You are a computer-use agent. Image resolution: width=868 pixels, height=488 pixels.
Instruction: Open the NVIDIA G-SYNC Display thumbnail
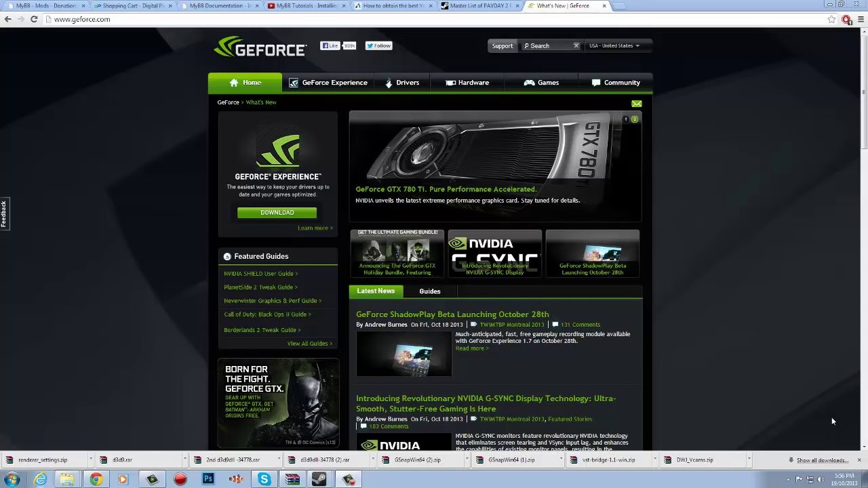coord(495,253)
